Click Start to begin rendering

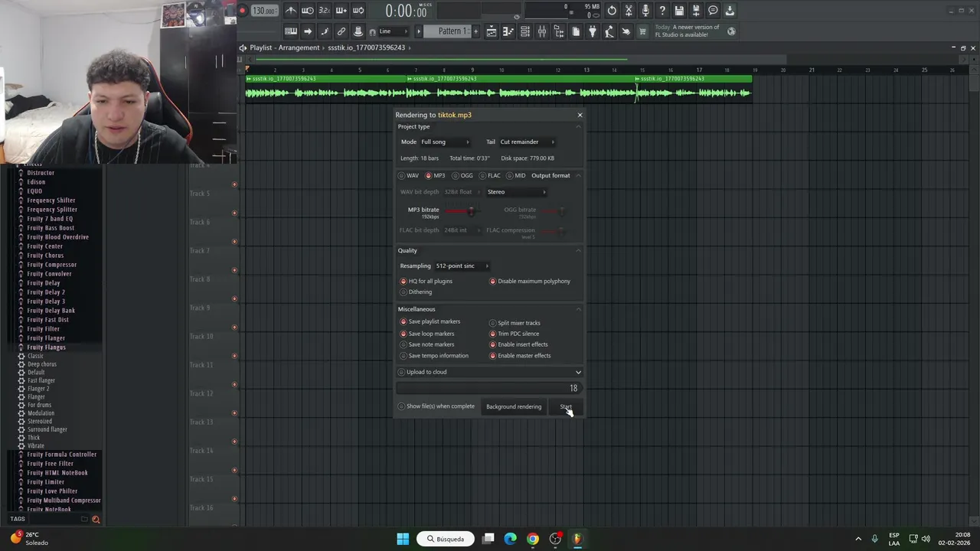click(566, 406)
